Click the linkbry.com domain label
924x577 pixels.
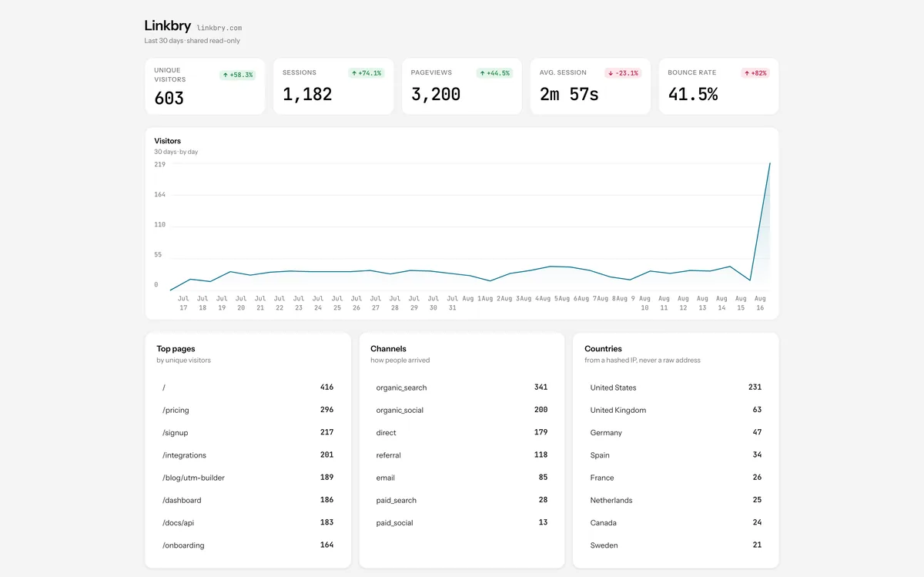pos(219,28)
